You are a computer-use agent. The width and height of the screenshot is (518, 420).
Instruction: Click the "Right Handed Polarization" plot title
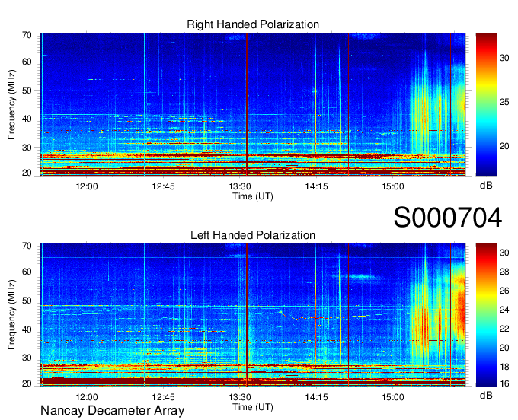pos(253,24)
